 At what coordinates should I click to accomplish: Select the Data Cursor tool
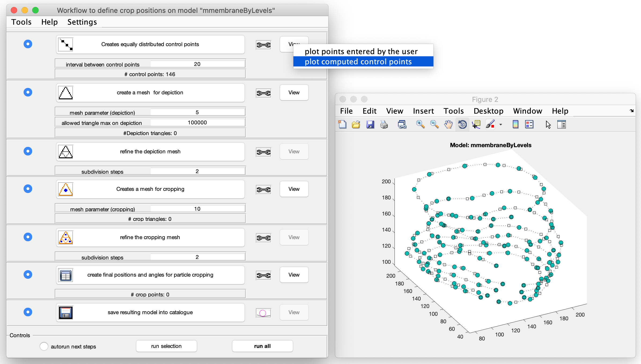click(x=476, y=125)
